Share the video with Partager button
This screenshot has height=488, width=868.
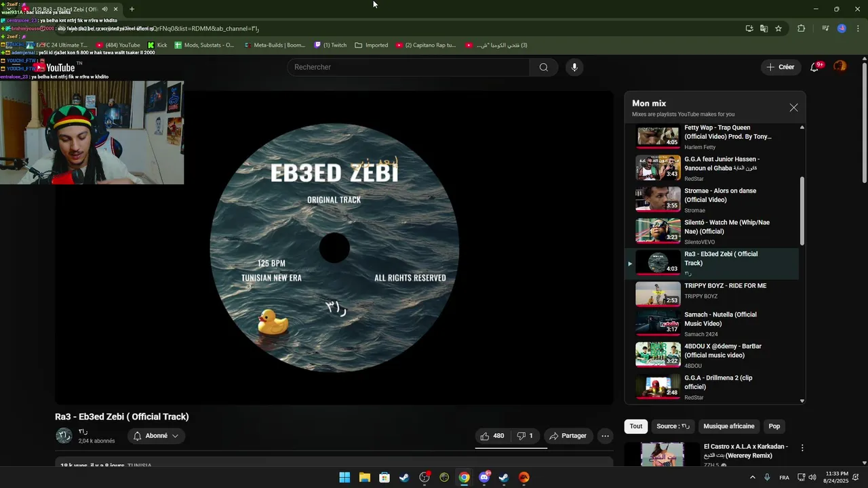tap(568, 436)
